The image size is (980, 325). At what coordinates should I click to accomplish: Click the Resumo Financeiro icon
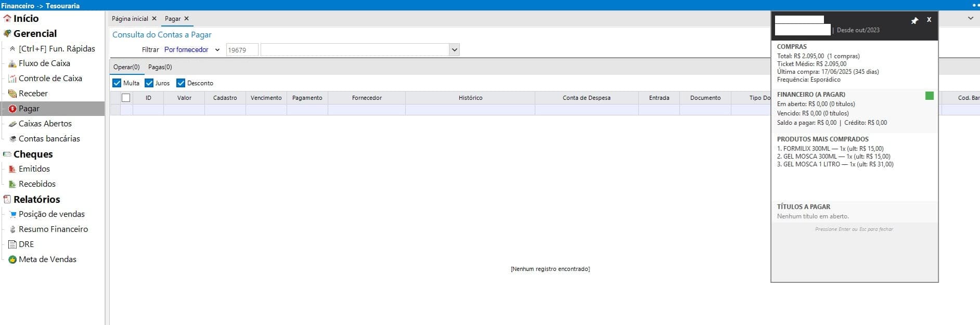(12, 229)
